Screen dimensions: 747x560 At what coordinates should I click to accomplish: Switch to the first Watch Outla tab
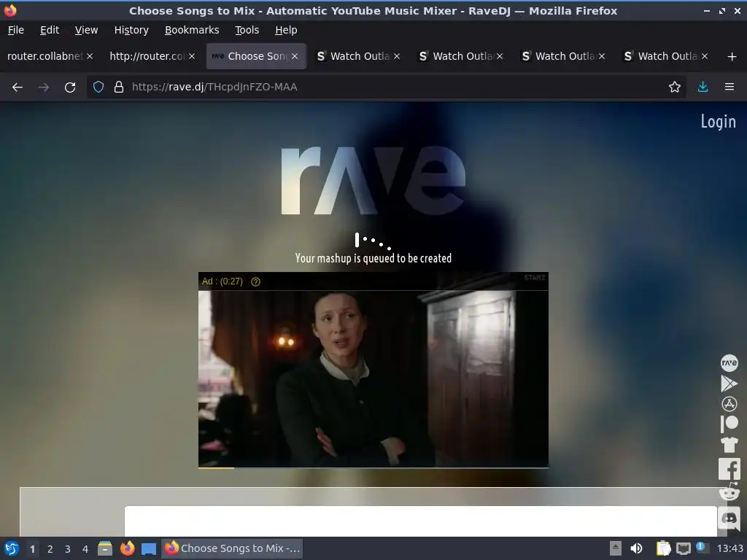click(x=360, y=56)
